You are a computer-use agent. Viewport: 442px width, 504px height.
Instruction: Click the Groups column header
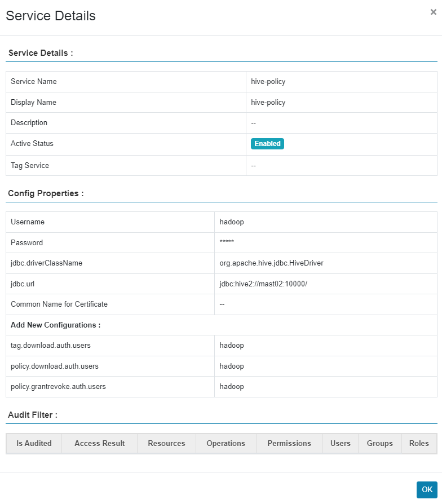point(379,443)
